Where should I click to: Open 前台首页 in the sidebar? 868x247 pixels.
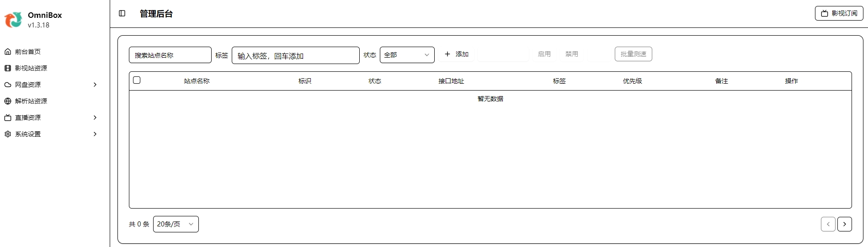point(51,52)
